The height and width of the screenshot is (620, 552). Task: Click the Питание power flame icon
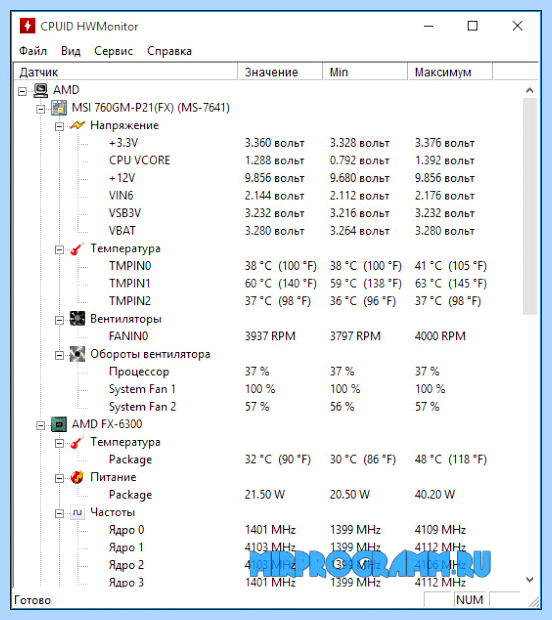[77, 477]
